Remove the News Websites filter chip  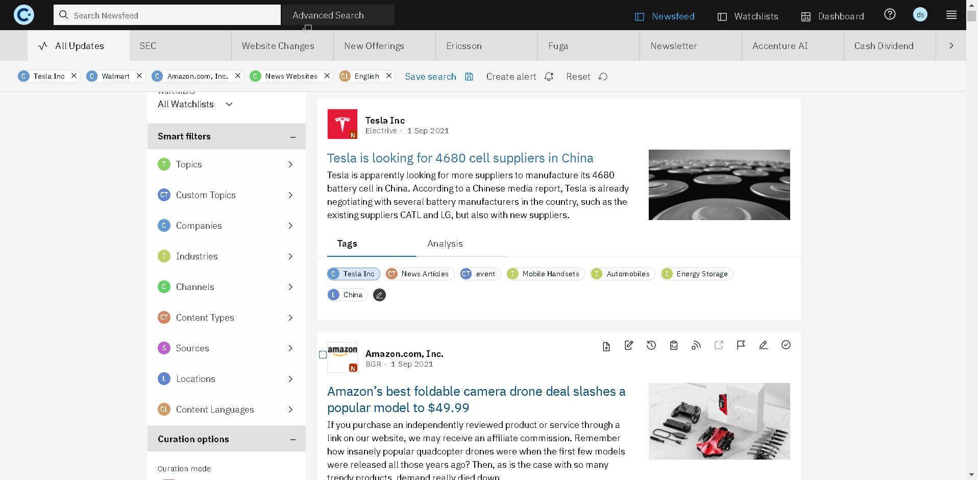[327, 76]
